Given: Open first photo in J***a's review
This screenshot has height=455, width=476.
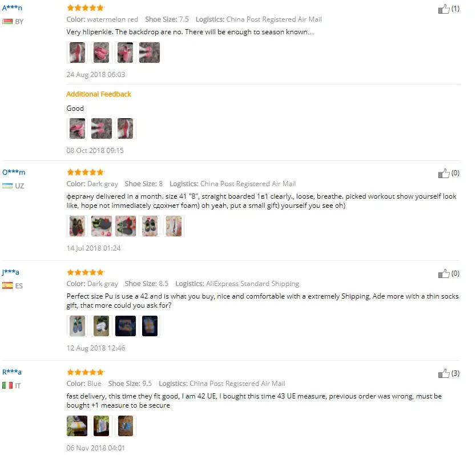Looking at the screenshot, I should click(77, 326).
